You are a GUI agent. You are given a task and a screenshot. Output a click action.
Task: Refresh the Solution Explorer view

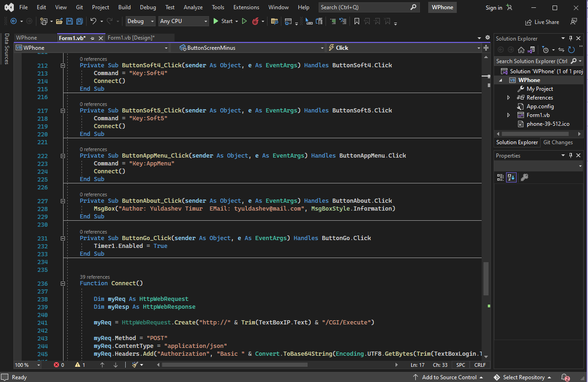571,50
